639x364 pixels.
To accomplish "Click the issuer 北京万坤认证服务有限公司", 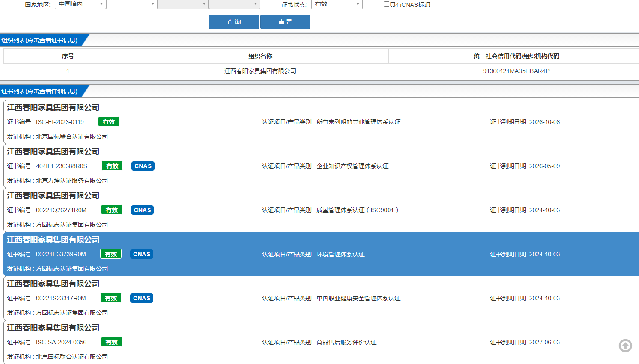I will [72, 181].
